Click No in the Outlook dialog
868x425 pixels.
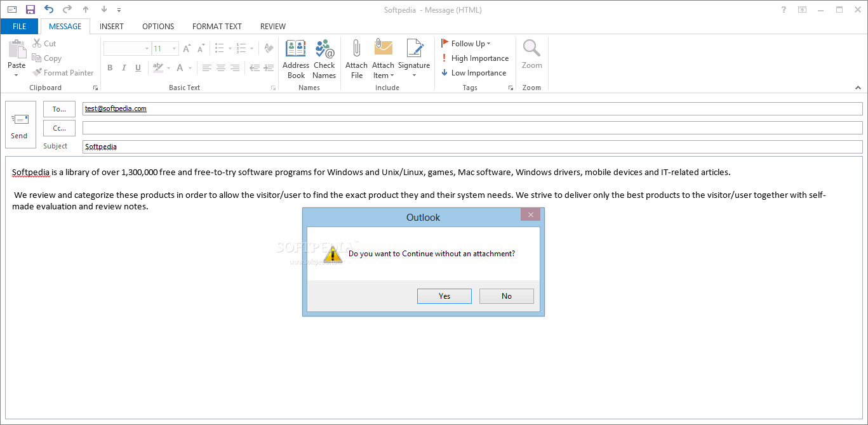[x=507, y=296]
